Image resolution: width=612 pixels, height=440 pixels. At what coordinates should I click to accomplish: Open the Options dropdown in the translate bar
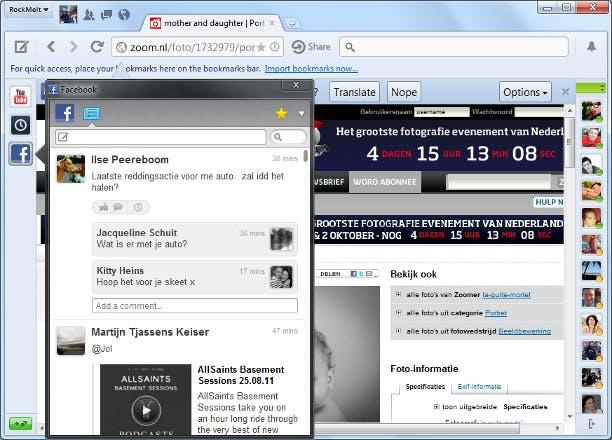point(525,93)
